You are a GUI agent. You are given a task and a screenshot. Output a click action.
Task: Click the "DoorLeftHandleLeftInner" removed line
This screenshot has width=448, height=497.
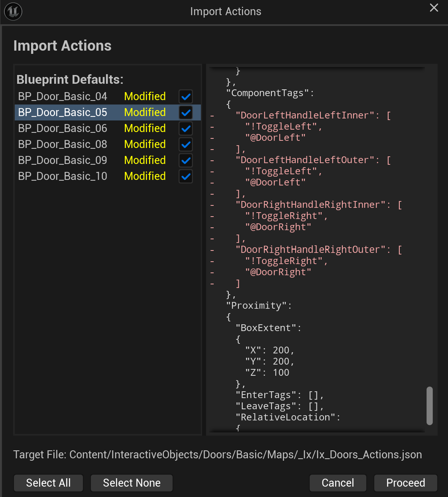pos(313,115)
